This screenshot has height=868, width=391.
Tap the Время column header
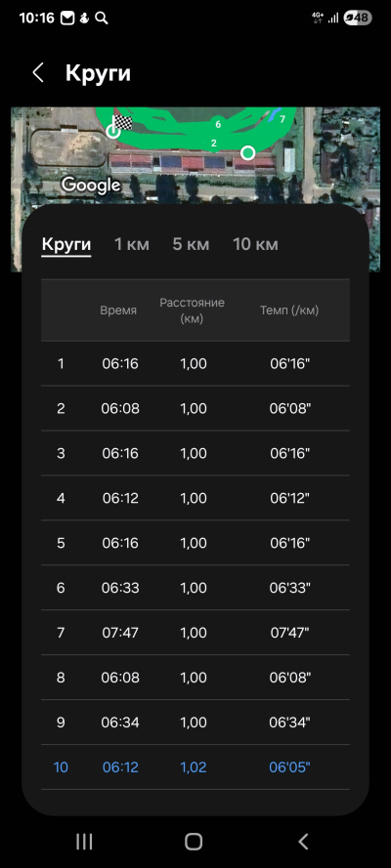tap(118, 310)
